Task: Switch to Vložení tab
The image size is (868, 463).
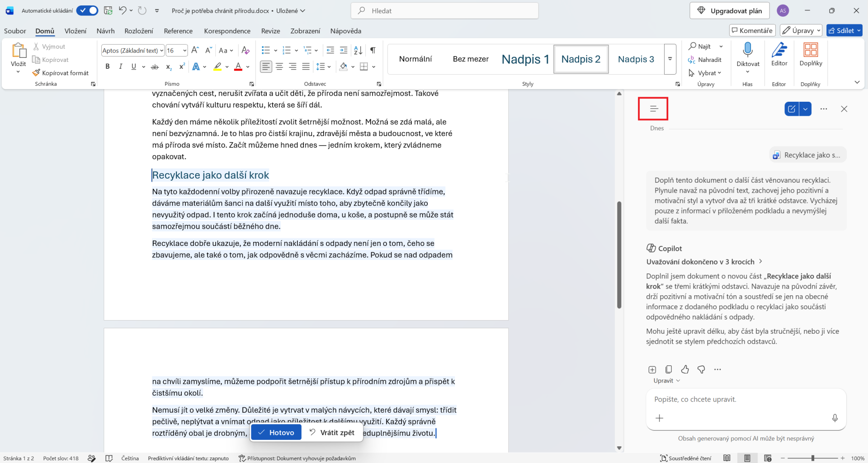Action: pyautogui.click(x=75, y=31)
